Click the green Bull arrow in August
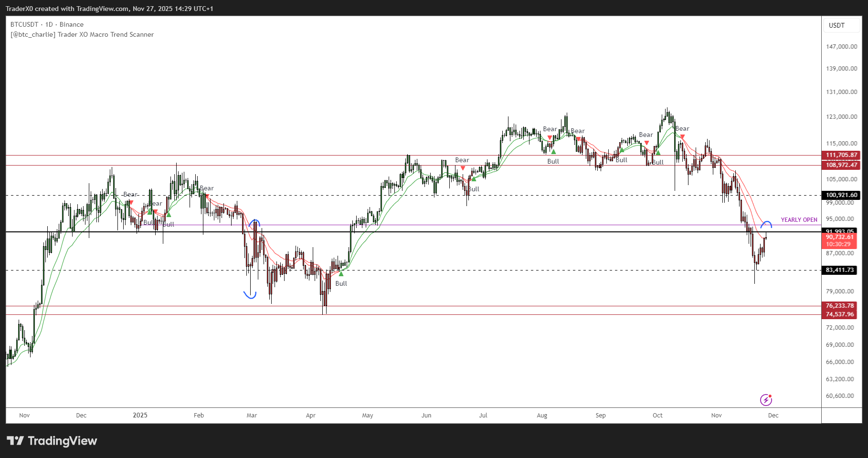Image resolution: width=868 pixels, height=458 pixels. click(x=553, y=152)
